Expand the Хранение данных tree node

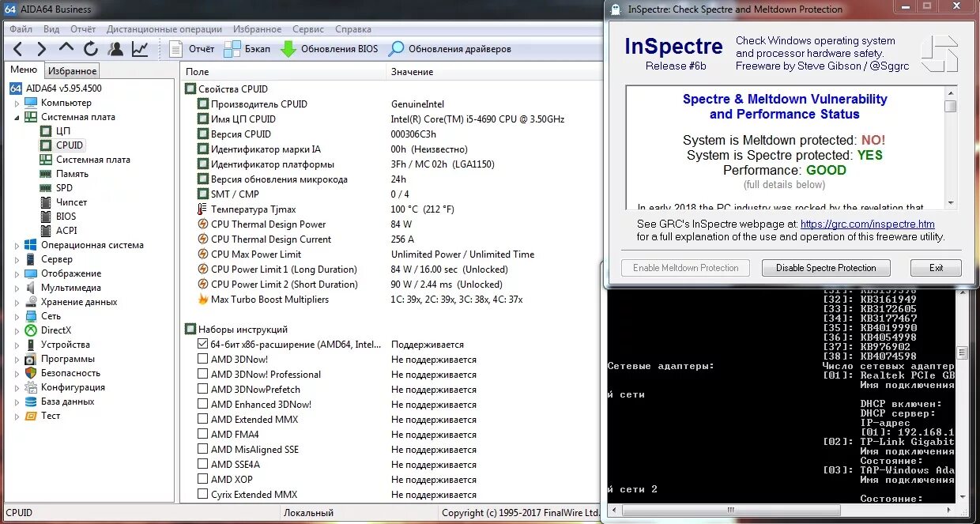[x=17, y=302]
